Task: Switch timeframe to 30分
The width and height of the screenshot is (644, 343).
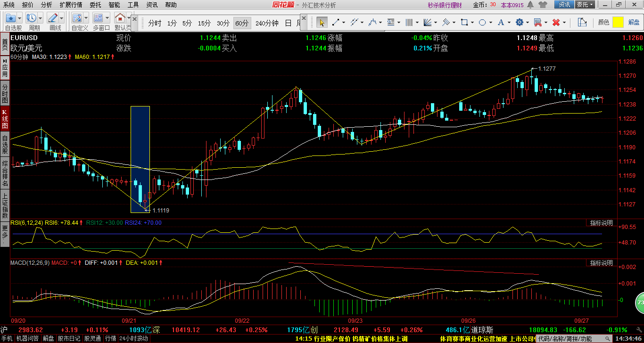Action: tap(223, 23)
